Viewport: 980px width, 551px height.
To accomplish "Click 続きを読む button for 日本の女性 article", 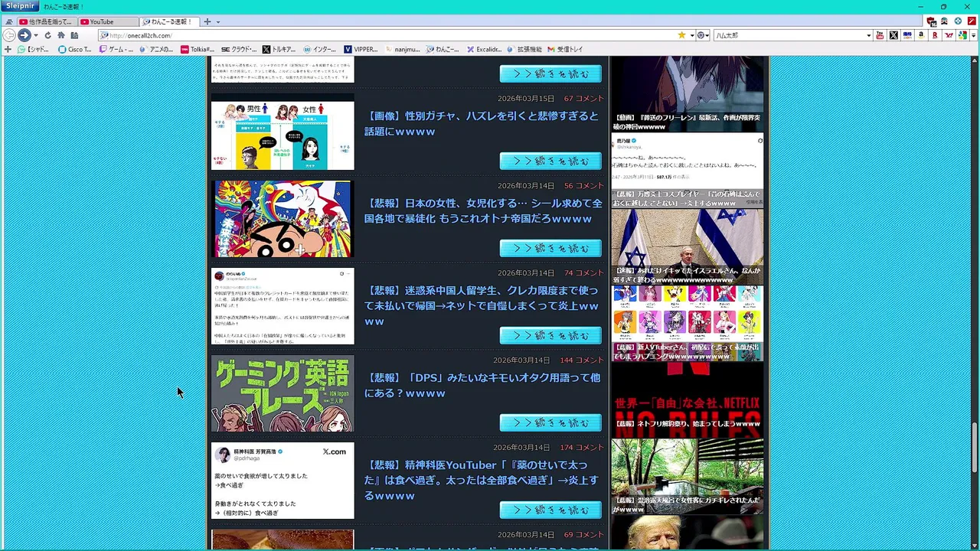I will pyautogui.click(x=550, y=248).
